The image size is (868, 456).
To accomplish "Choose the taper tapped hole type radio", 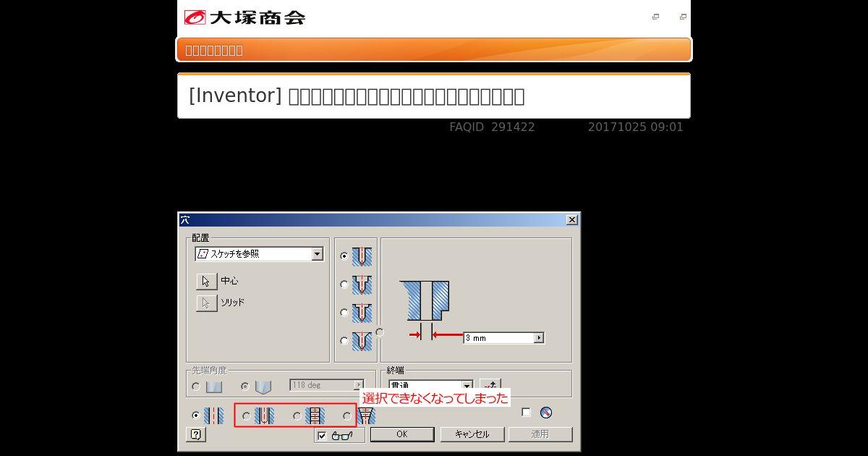I will 347,416.
